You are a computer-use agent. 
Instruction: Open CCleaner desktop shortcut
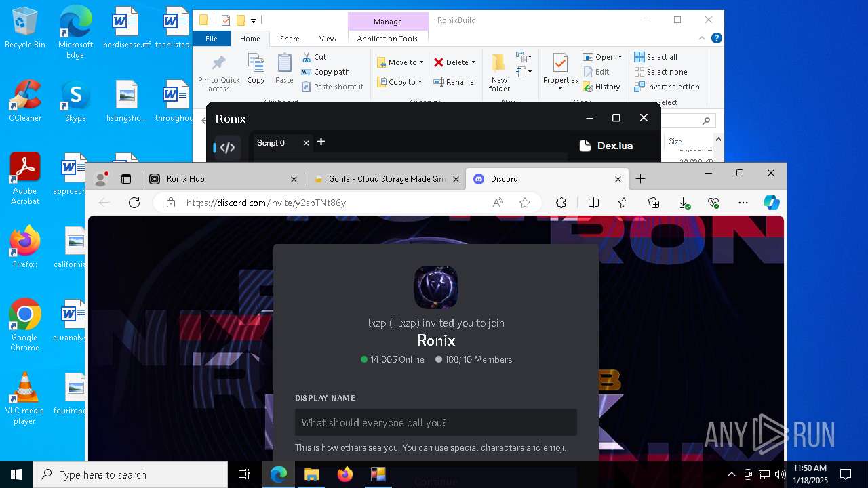(25, 101)
